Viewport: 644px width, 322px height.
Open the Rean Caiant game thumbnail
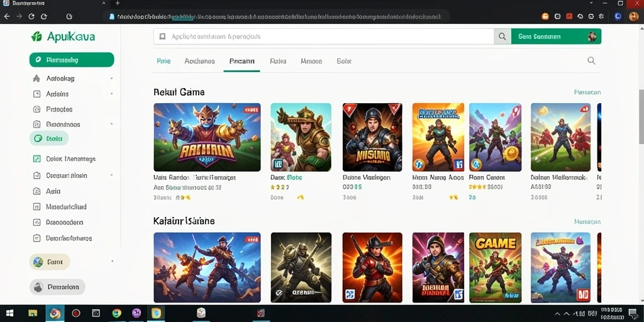coord(495,137)
